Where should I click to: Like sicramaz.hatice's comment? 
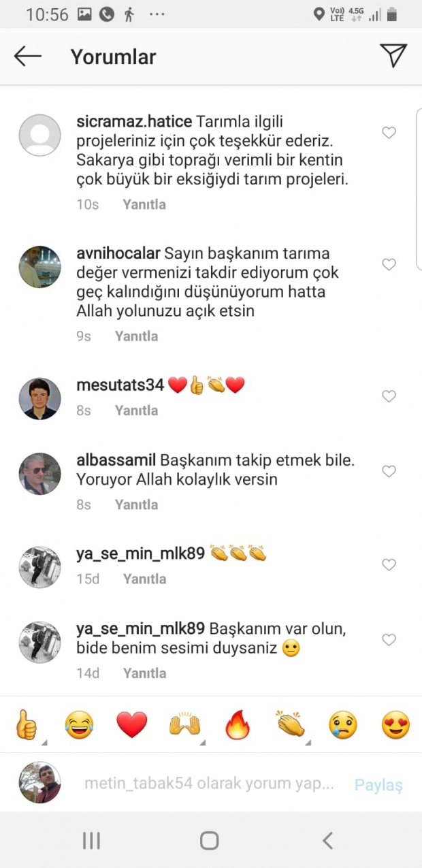pos(389,133)
